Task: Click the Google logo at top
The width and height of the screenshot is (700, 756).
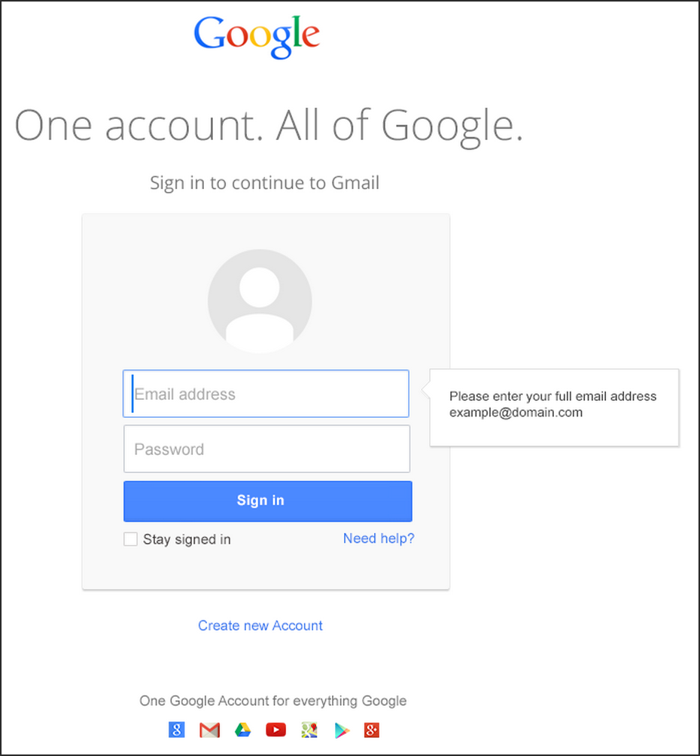Action: point(257,36)
